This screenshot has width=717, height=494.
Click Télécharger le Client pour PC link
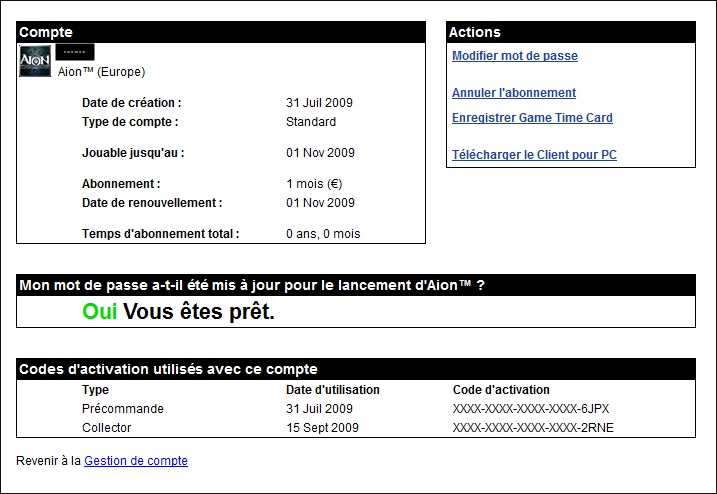pyautogui.click(x=534, y=155)
